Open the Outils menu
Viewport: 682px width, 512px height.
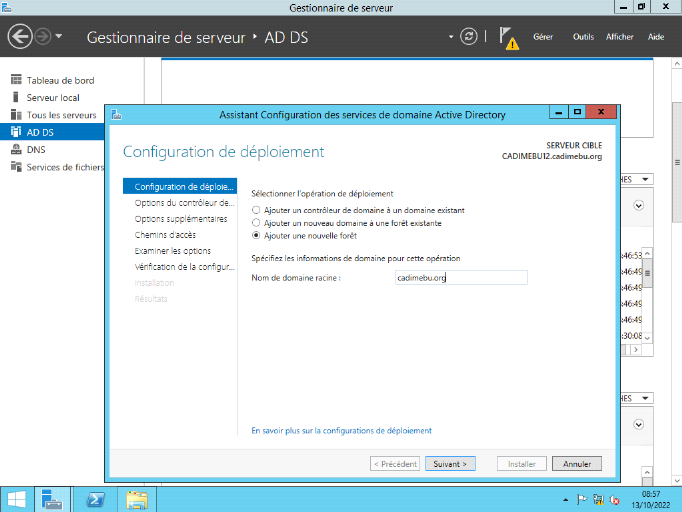coord(583,37)
